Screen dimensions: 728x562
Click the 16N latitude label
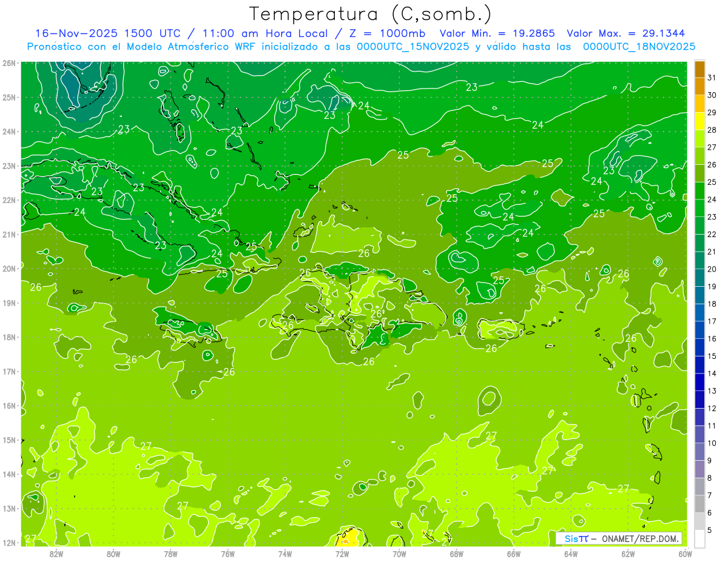(9, 406)
